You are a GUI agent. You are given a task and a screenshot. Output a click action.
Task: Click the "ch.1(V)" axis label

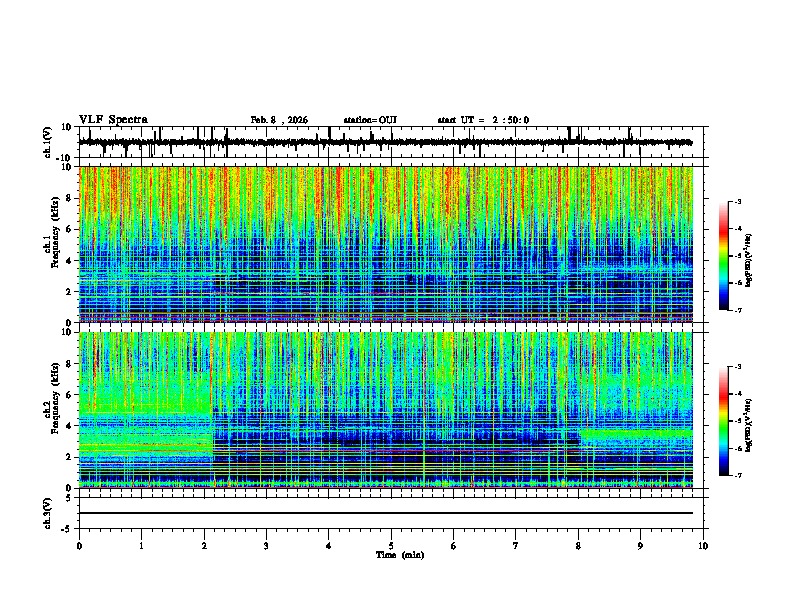(47, 142)
